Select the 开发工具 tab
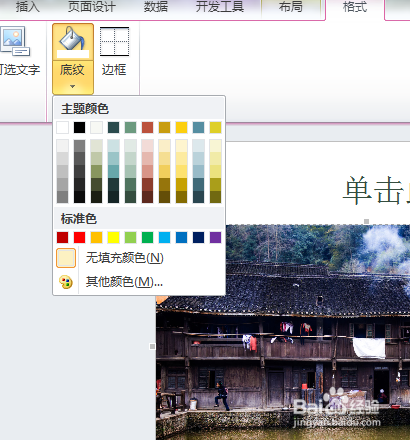The image size is (410, 440). pyautogui.click(x=220, y=7)
